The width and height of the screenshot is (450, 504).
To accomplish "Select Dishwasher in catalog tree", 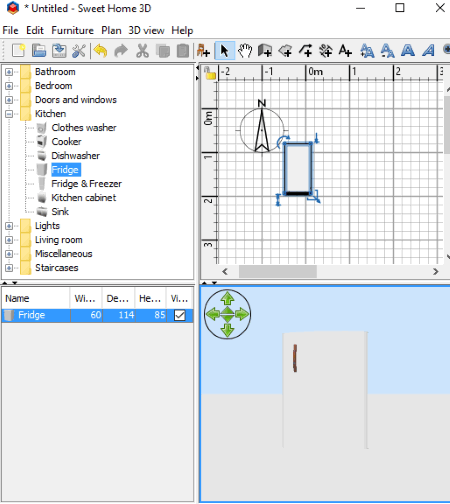I will click(75, 156).
